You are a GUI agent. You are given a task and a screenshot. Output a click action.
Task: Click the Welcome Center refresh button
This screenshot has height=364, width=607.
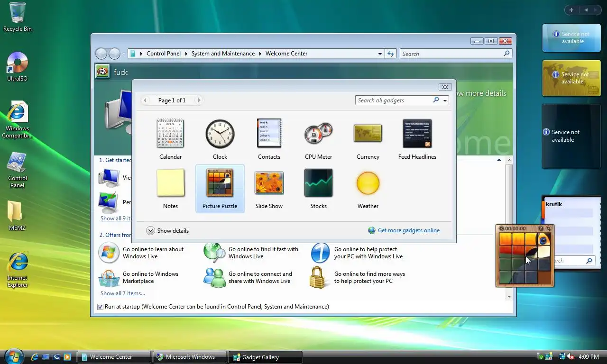tap(391, 54)
